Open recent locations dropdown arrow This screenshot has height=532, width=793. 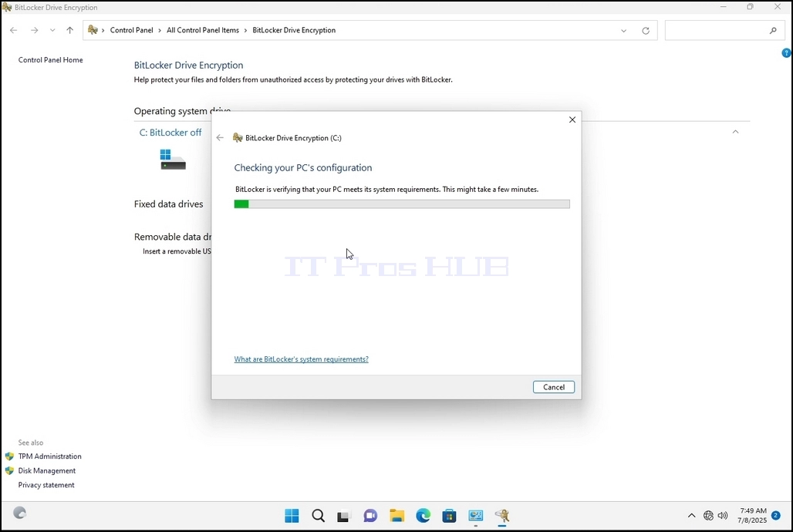click(x=52, y=30)
